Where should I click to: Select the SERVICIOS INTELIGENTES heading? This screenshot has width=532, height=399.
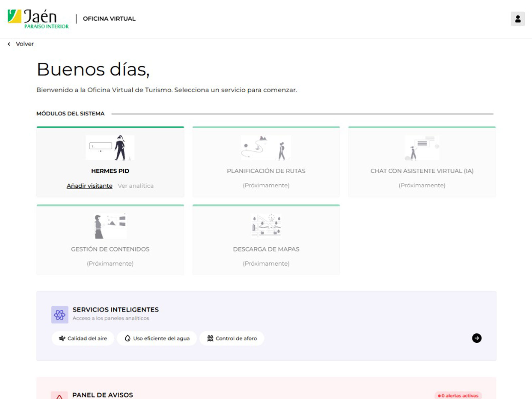point(116,309)
